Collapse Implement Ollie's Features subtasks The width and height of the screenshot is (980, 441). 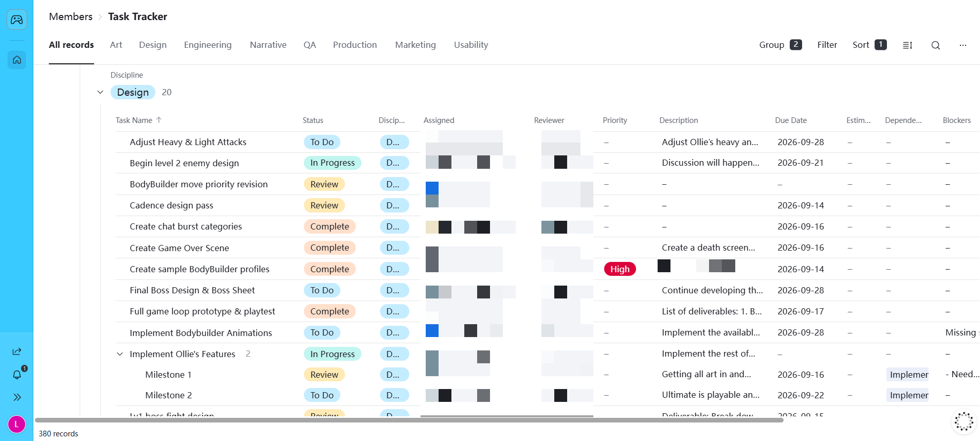120,354
